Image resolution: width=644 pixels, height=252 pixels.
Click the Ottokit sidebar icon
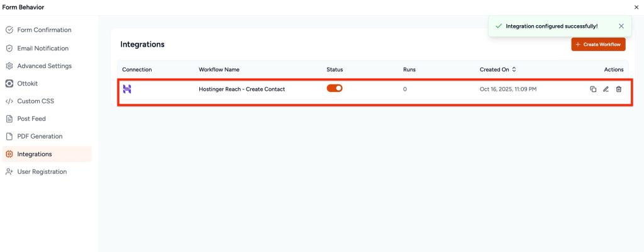(x=9, y=83)
